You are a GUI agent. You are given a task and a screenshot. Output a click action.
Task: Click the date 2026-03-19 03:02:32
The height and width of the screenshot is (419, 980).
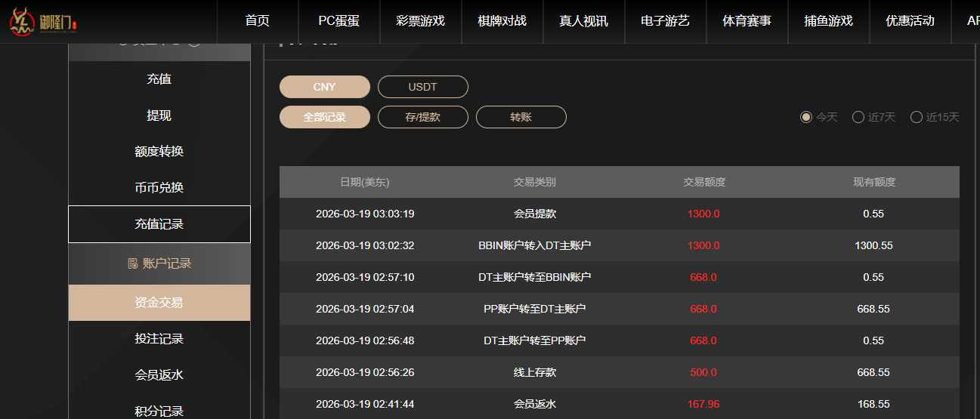pyautogui.click(x=365, y=245)
